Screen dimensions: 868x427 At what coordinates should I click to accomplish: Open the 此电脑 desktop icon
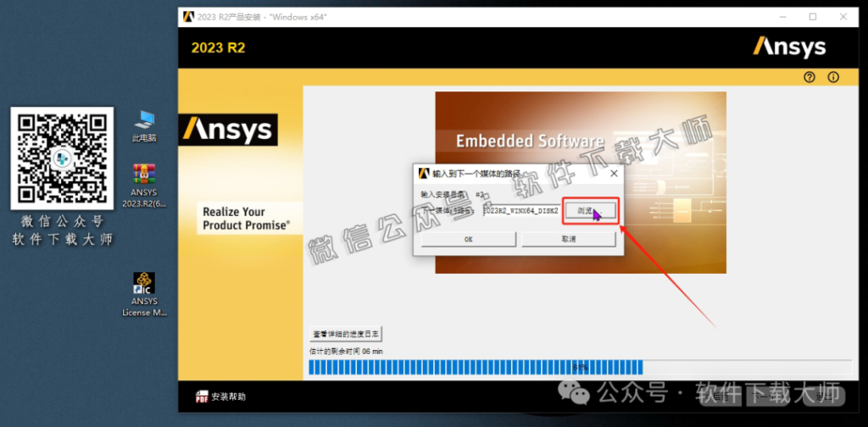click(x=144, y=126)
